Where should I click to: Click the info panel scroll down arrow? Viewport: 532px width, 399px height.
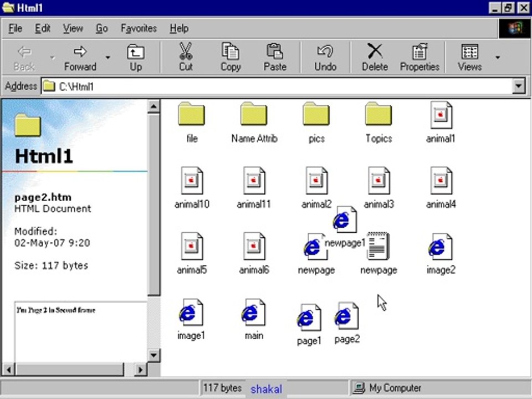pyautogui.click(x=154, y=355)
